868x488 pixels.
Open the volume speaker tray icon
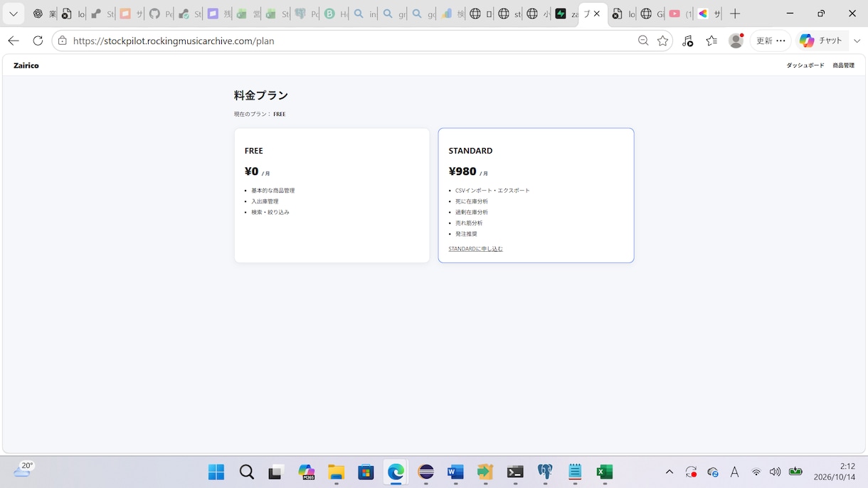[775, 472]
